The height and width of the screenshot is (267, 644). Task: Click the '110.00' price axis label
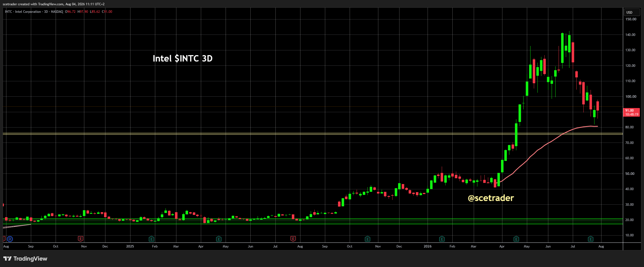(631, 81)
